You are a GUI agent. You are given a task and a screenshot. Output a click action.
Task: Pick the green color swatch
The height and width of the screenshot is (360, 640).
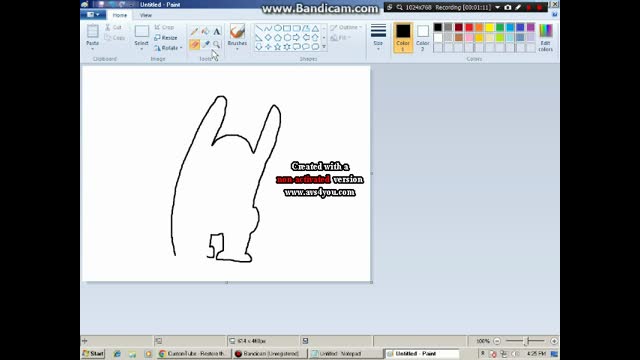point(500,28)
